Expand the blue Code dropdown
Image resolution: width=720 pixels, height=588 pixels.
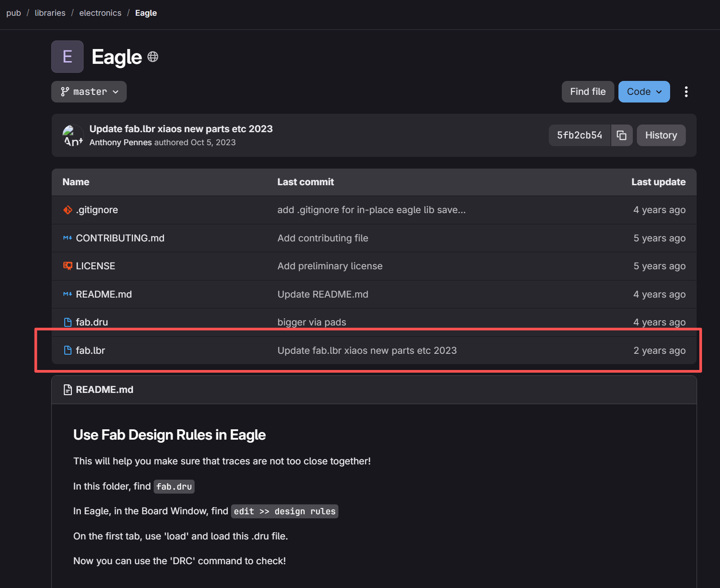coord(644,92)
